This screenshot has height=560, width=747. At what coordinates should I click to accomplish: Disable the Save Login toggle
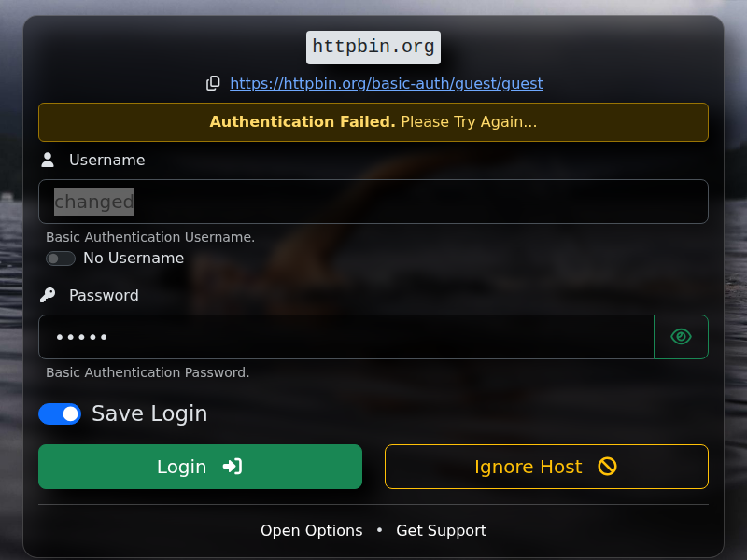pyautogui.click(x=60, y=413)
